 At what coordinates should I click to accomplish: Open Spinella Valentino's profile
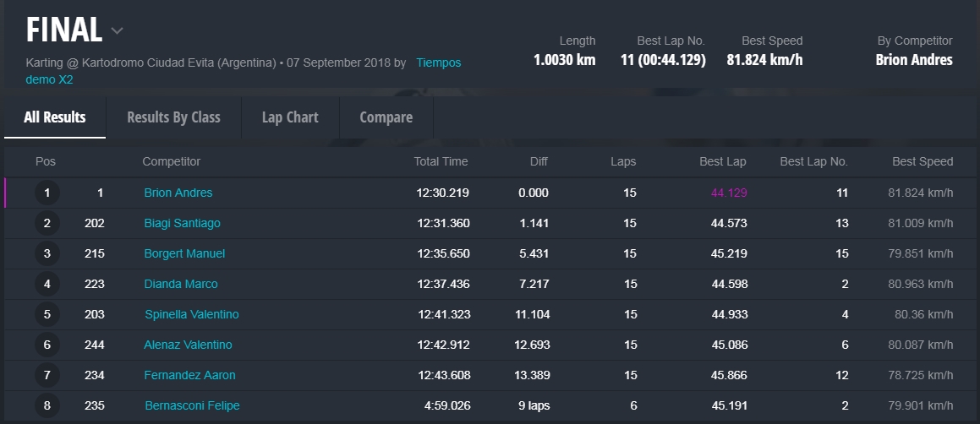coord(191,314)
